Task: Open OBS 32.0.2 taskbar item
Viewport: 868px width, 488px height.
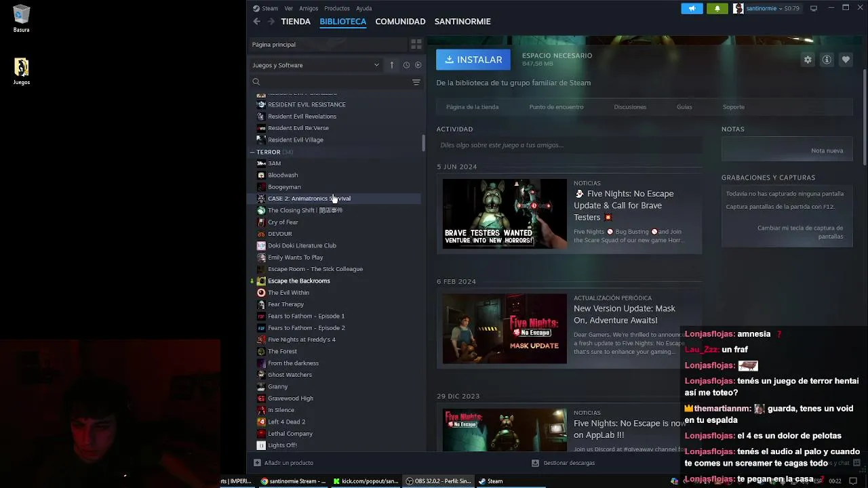Action: [438, 481]
